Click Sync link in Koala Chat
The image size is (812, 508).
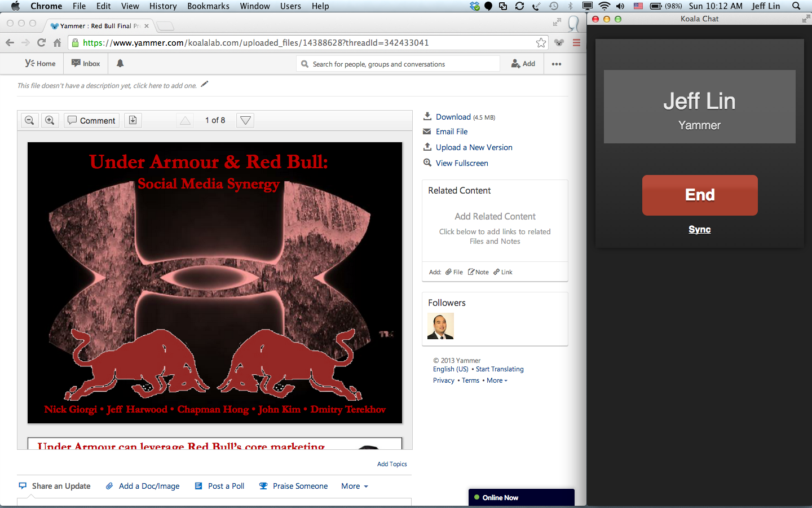click(x=700, y=229)
